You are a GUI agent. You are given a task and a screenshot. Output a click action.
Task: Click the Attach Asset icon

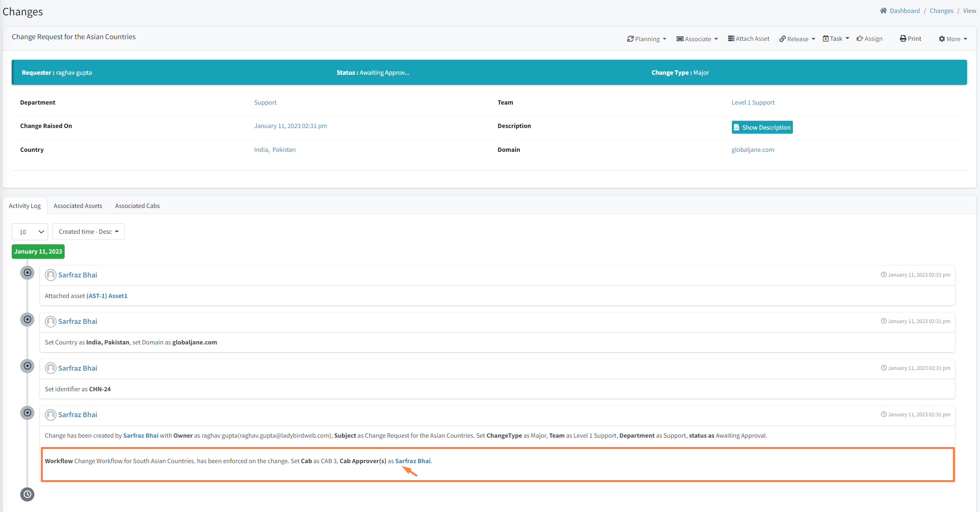pyautogui.click(x=731, y=38)
